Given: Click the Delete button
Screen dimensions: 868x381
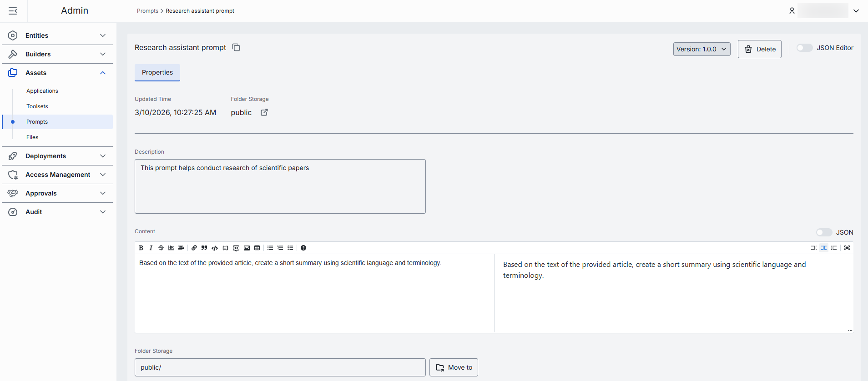Looking at the screenshot, I should 759,49.
